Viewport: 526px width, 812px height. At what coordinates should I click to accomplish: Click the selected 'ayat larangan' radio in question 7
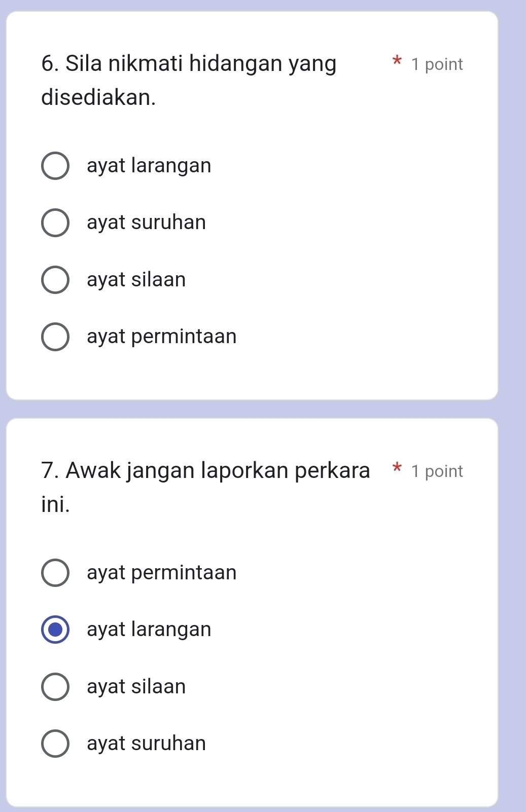55,630
